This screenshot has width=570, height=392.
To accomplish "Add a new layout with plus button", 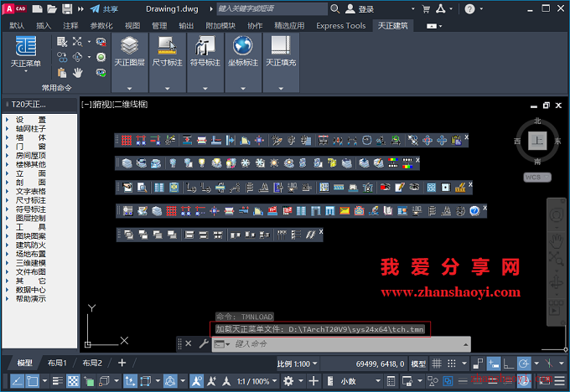I will coord(122,363).
